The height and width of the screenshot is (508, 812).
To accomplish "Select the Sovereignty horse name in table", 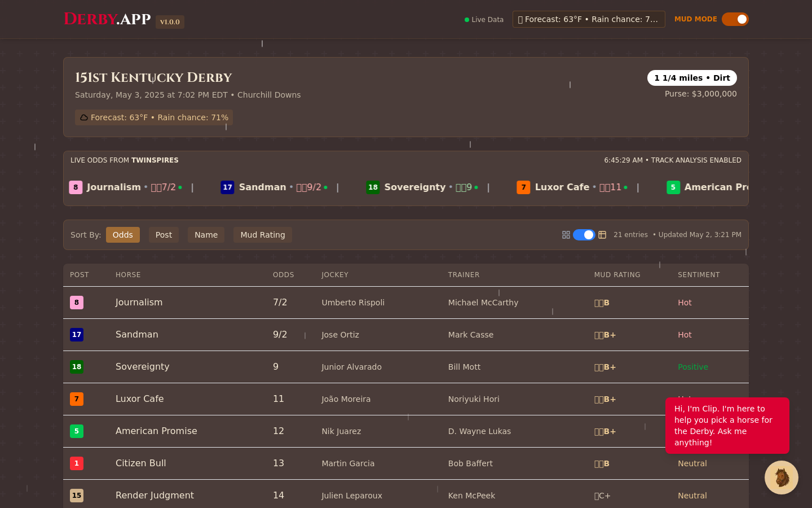I will [142, 367].
